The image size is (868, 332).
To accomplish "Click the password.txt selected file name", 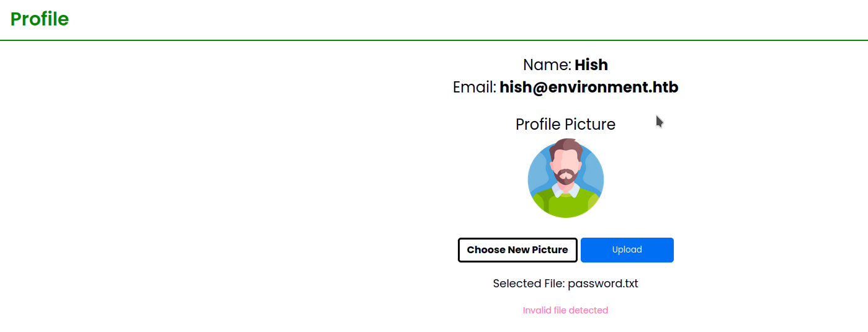I will (x=602, y=284).
